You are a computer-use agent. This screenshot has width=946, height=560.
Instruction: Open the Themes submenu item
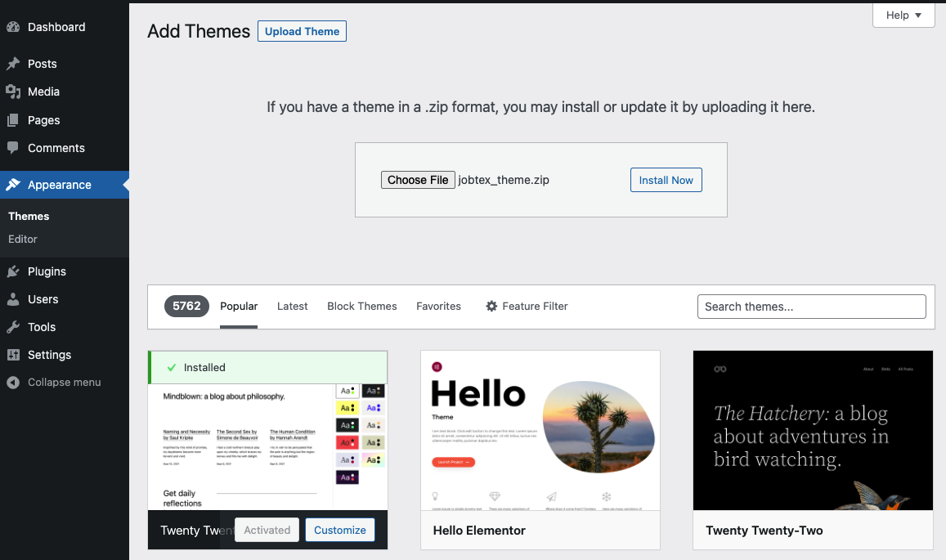29,216
